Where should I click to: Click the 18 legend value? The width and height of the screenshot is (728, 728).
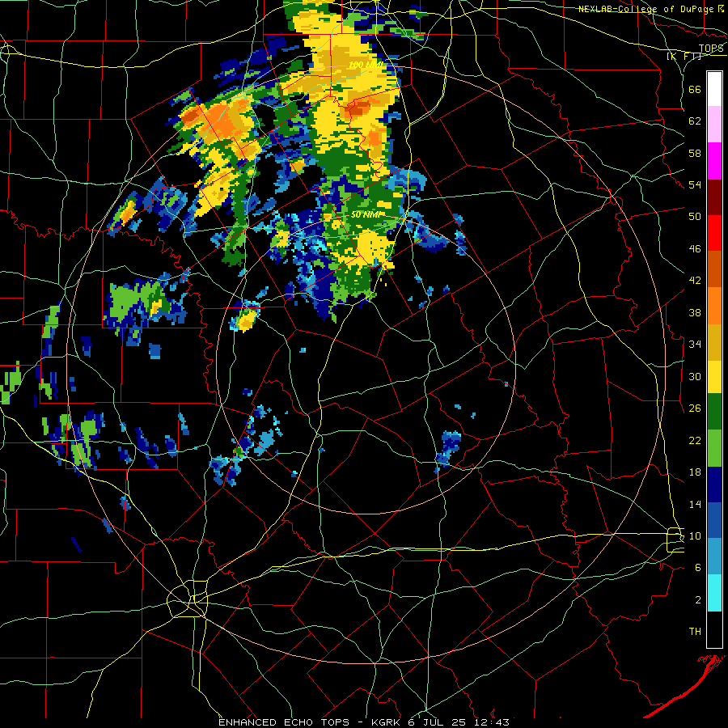695,472
